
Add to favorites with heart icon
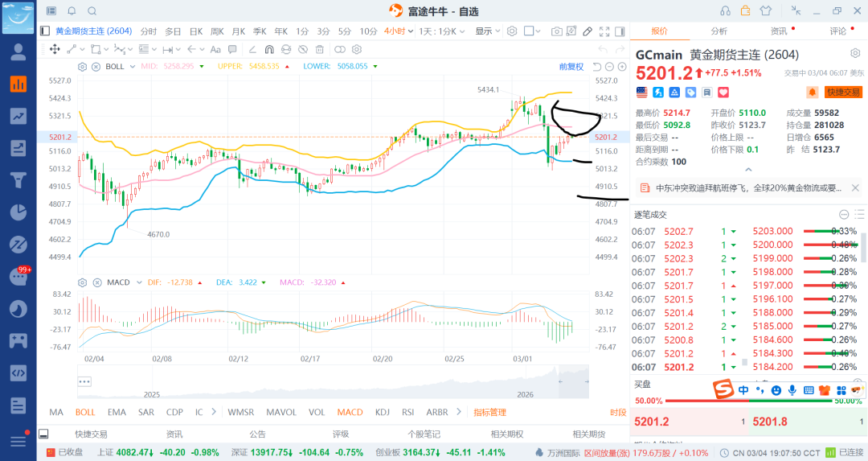tap(723, 93)
